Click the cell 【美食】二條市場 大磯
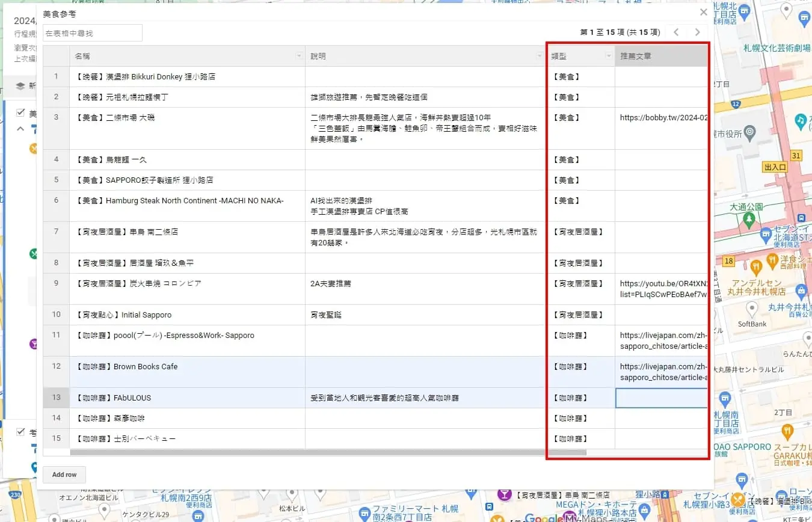The height and width of the screenshot is (522, 812). click(x=188, y=128)
